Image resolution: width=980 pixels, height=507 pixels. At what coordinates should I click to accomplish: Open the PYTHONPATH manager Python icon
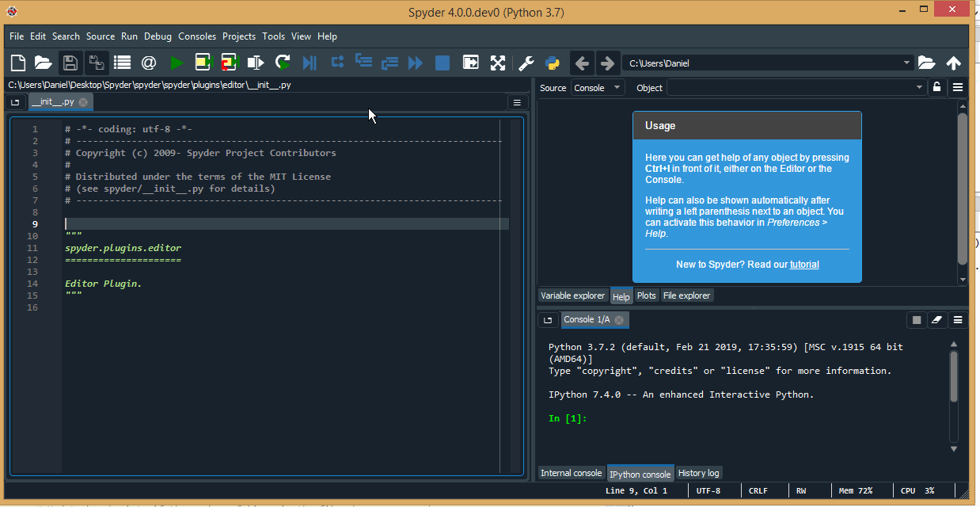point(552,63)
